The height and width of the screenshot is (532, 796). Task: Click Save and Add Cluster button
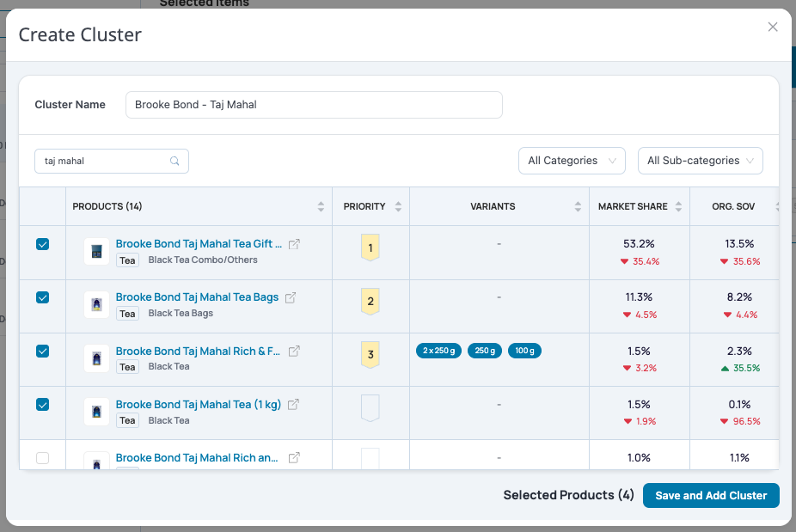tap(711, 495)
